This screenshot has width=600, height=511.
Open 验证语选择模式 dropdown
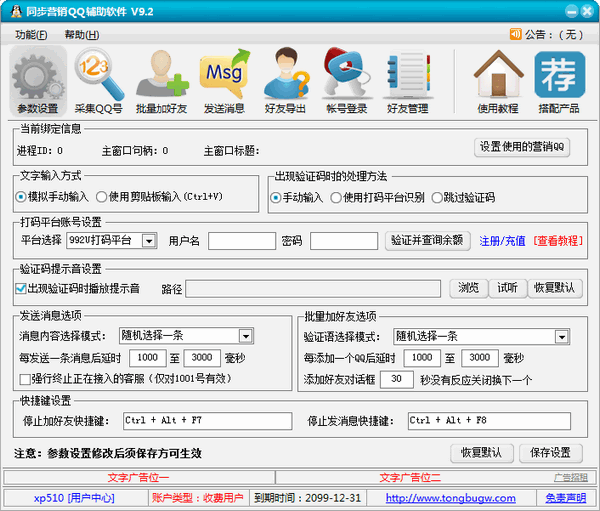point(562,337)
